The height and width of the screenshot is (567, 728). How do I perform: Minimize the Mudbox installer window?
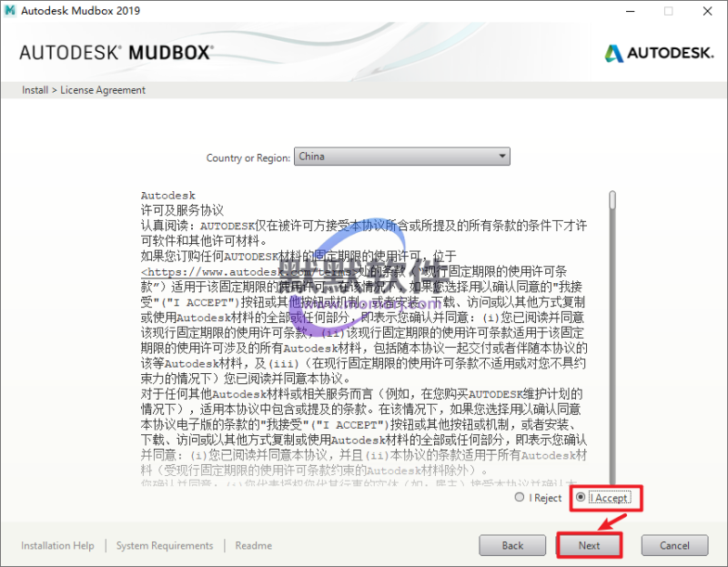[628, 12]
